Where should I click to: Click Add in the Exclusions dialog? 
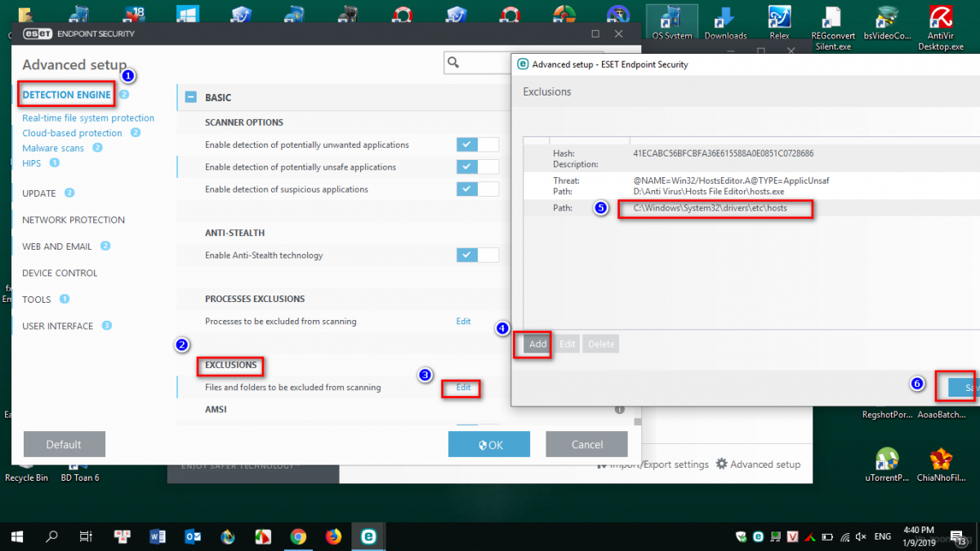tap(537, 344)
